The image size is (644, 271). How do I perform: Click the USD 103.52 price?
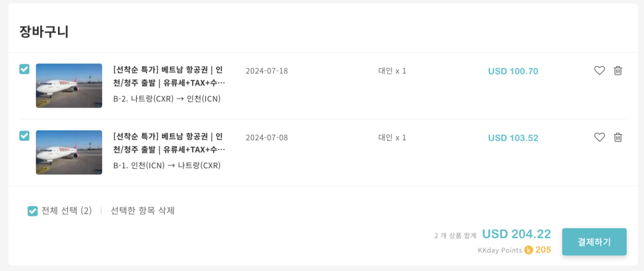(x=513, y=138)
